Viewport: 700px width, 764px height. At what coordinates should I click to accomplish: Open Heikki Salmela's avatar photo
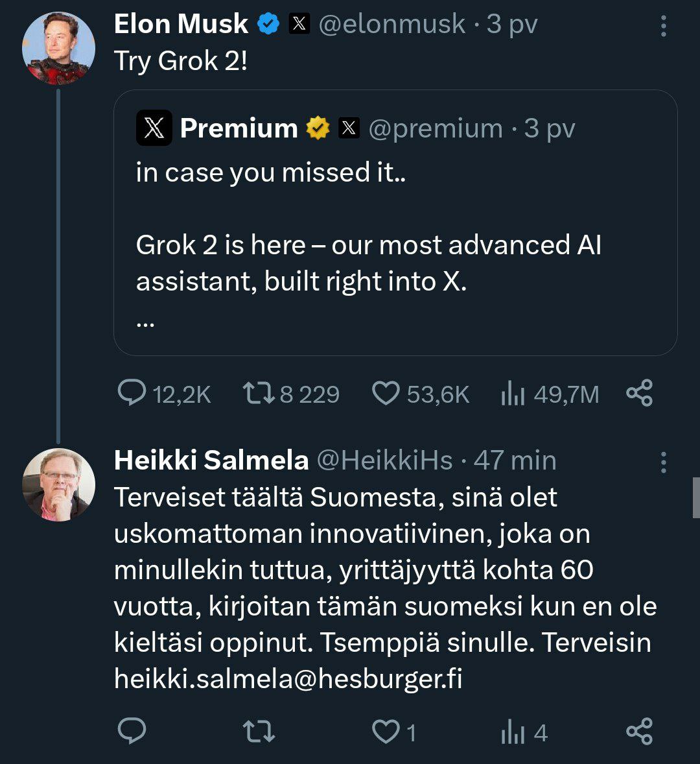pos(58,484)
